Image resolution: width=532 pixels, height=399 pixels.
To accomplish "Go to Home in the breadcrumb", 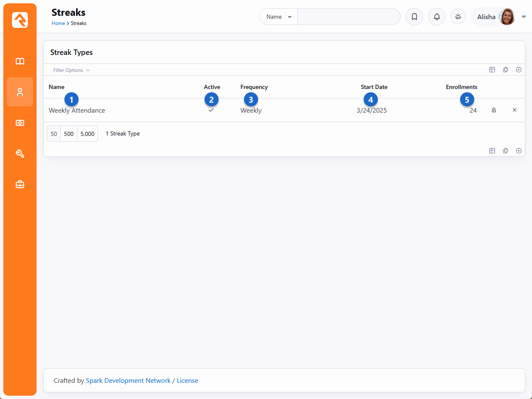I will (x=58, y=23).
